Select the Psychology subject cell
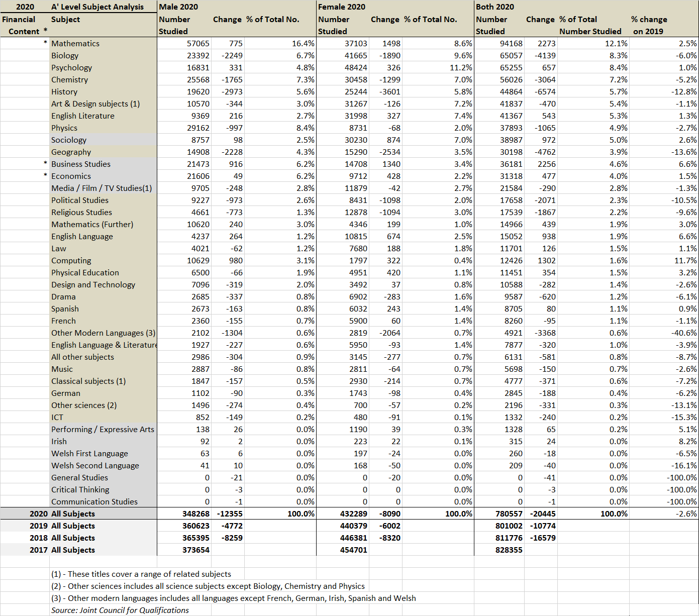 click(x=72, y=68)
